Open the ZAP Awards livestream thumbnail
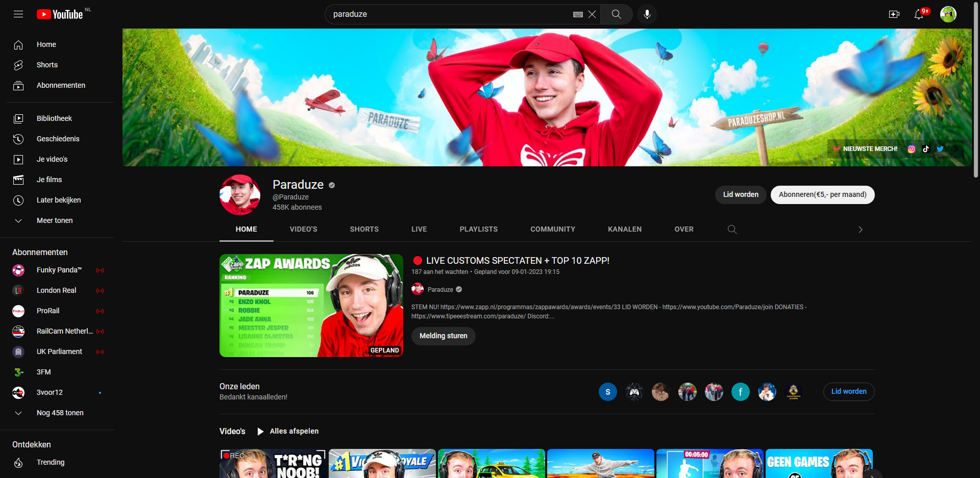Viewport: 980px width, 478px height. click(x=311, y=306)
